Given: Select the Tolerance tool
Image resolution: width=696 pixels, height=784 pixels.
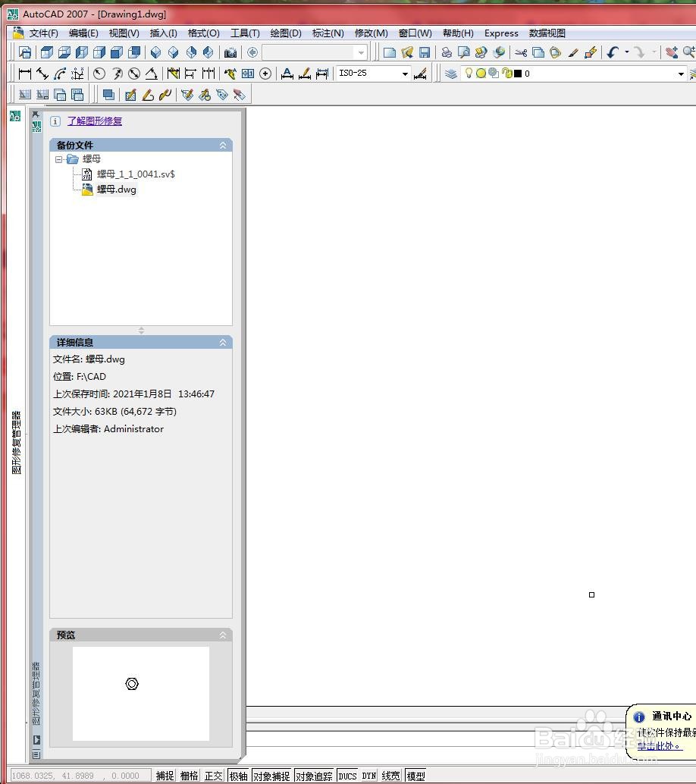Looking at the screenshot, I should click(248, 74).
